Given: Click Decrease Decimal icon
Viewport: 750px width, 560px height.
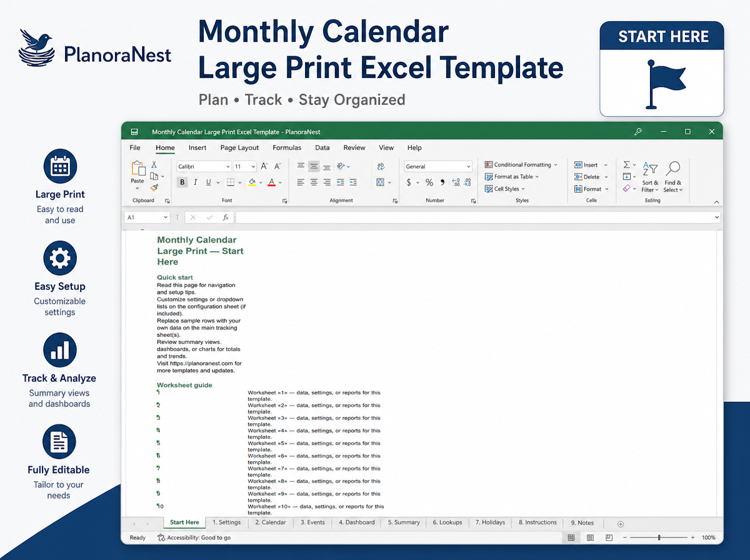Looking at the screenshot, I should pos(468,182).
